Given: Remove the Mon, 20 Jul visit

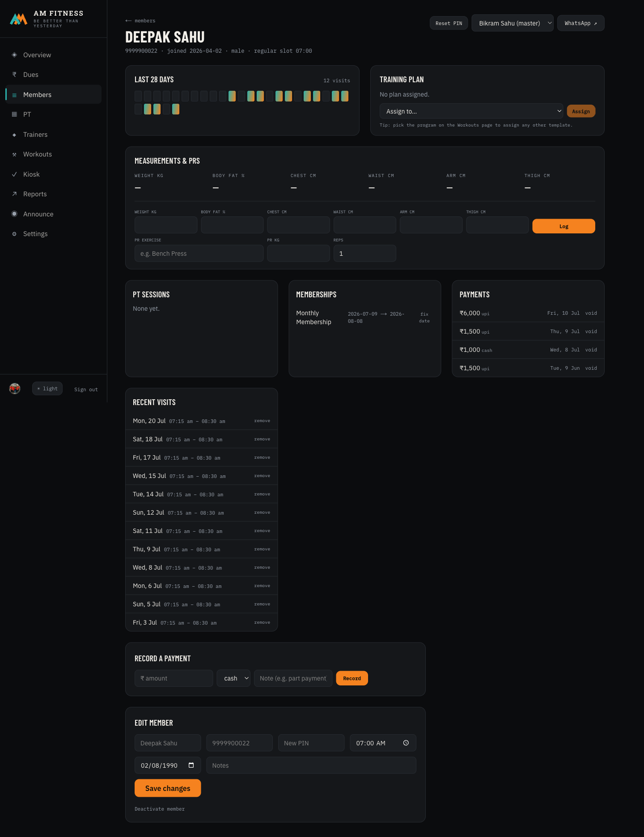Looking at the screenshot, I should (x=262, y=421).
